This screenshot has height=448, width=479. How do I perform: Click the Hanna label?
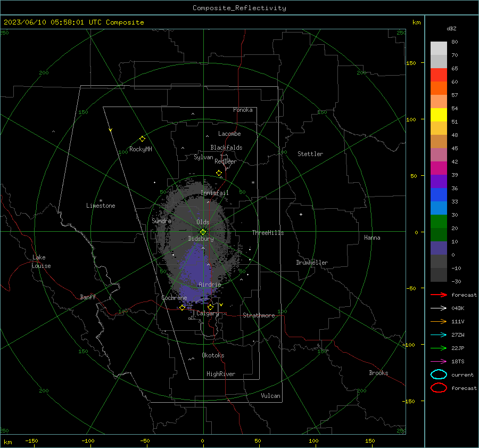[372, 238]
